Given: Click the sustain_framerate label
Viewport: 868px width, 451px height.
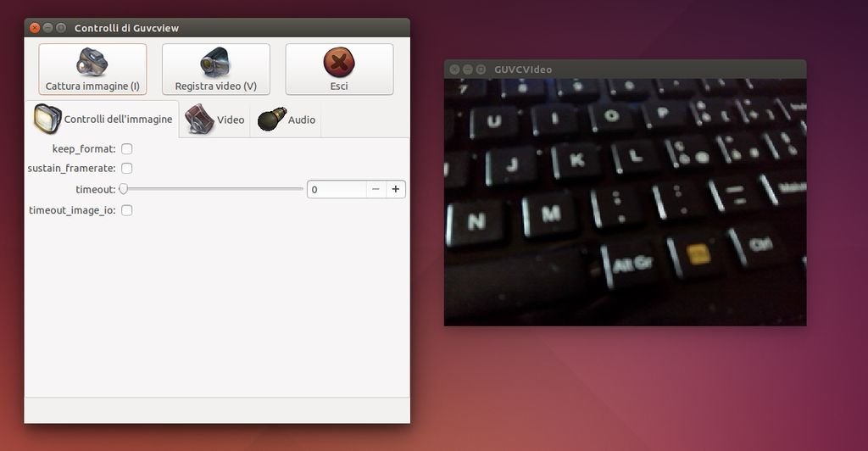Looking at the screenshot, I should (72, 168).
